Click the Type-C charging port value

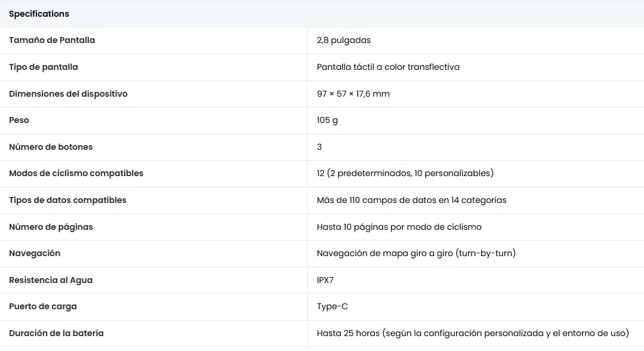click(332, 307)
